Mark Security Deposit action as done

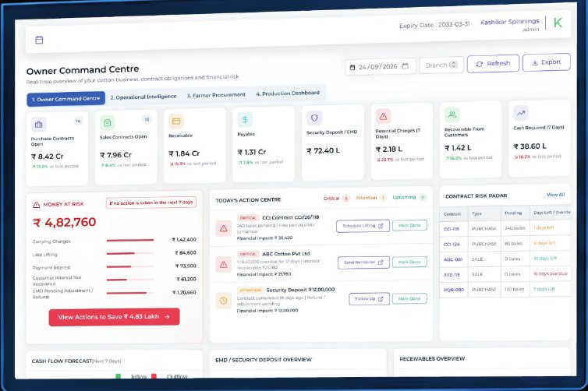pyautogui.click(x=409, y=298)
